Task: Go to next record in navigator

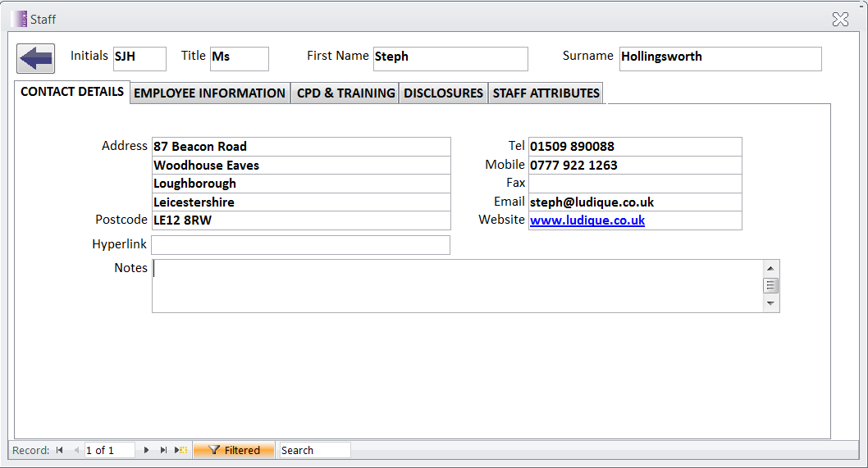Action: [146, 450]
